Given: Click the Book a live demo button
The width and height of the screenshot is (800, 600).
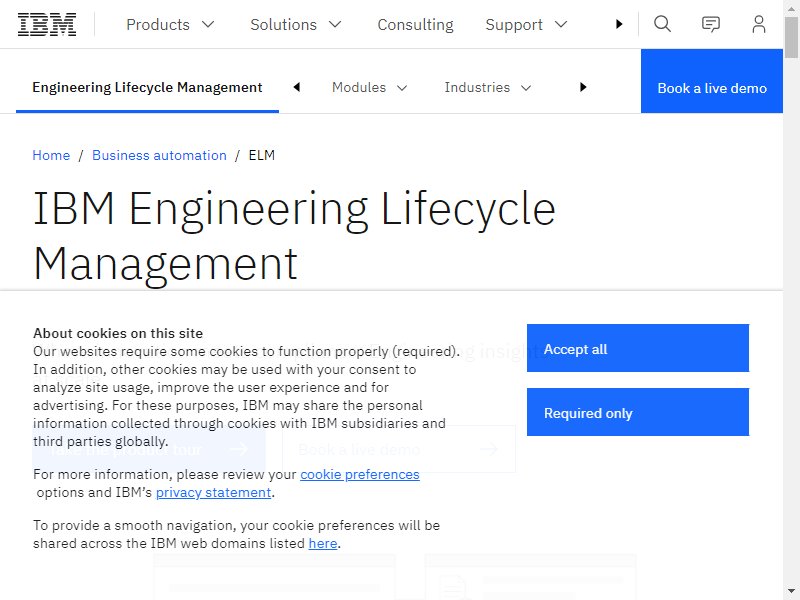Looking at the screenshot, I should point(712,81).
